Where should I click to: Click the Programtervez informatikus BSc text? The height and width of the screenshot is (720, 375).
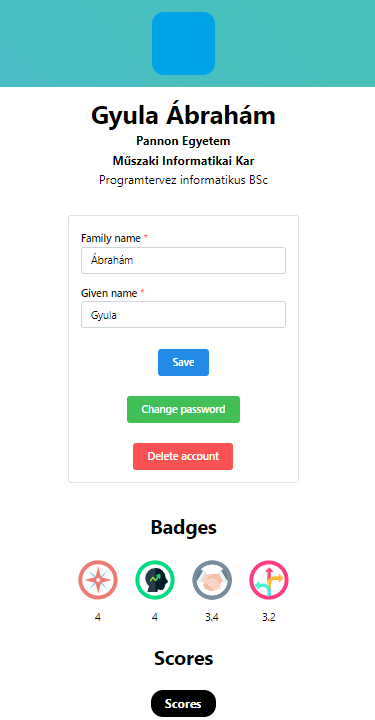pos(183,180)
